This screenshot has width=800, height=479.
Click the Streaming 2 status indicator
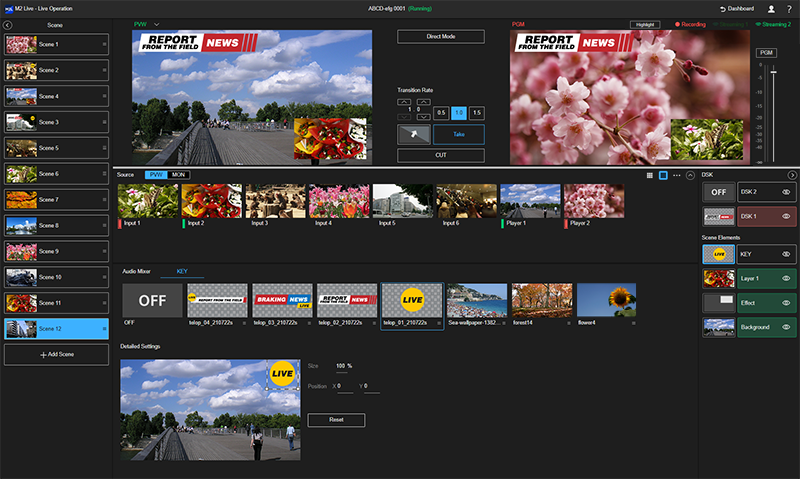pos(773,24)
